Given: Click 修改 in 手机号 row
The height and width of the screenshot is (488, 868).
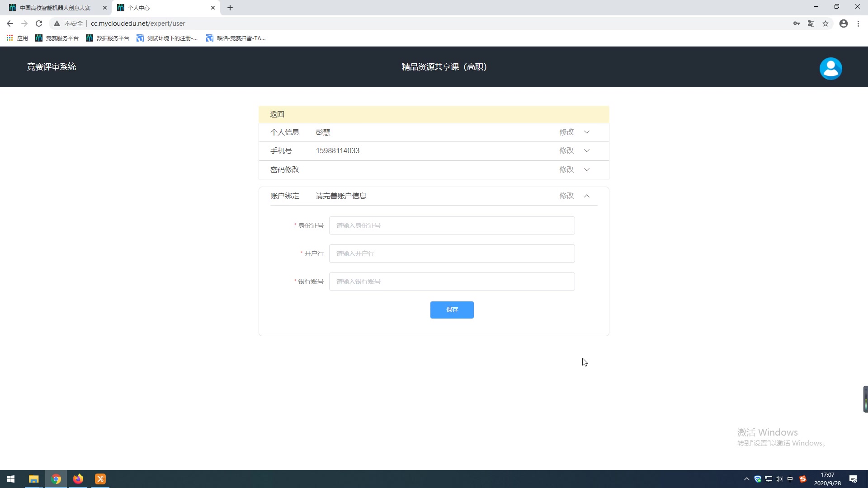Looking at the screenshot, I should [566, 150].
